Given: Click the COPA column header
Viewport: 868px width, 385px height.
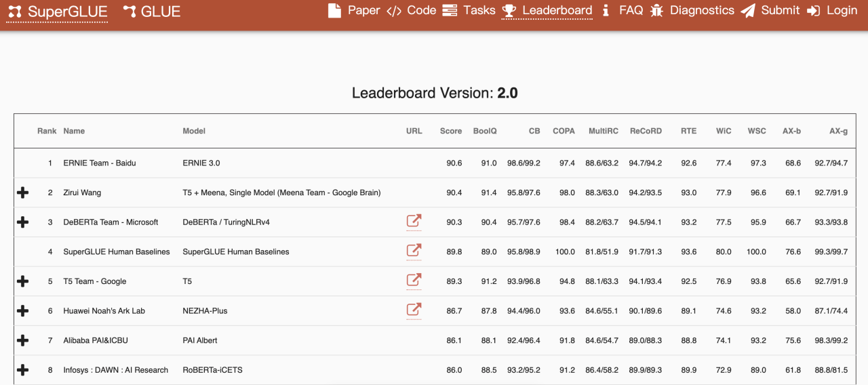Looking at the screenshot, I should (x=564, y=131).
